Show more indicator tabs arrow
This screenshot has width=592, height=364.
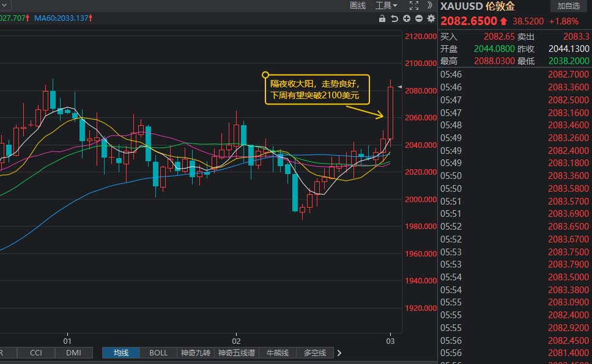[339, 353]
